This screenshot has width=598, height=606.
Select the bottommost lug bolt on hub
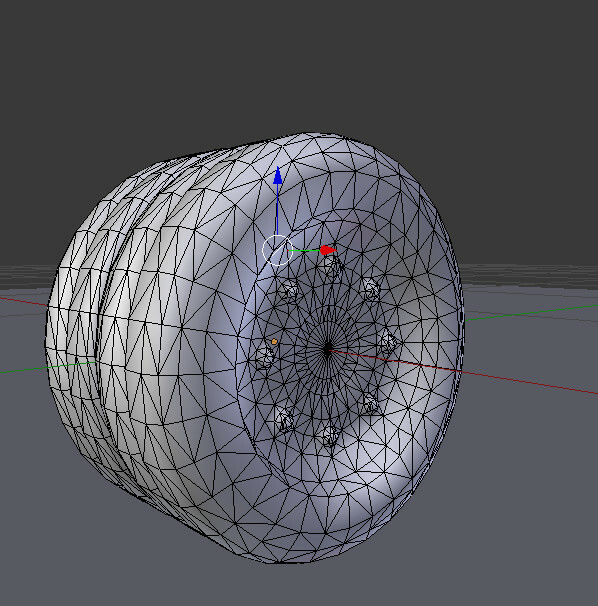pyautogui.click(x=330, y=436)
